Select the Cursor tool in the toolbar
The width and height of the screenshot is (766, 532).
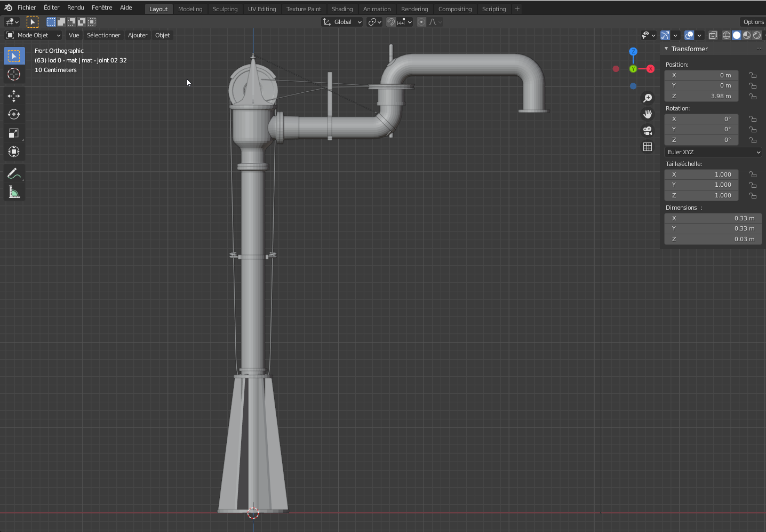pos(14,74)
